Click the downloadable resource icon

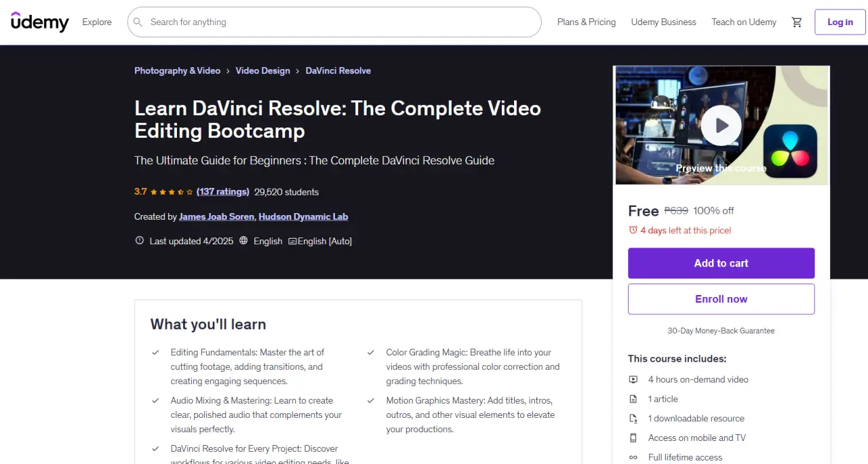[633, 419]
